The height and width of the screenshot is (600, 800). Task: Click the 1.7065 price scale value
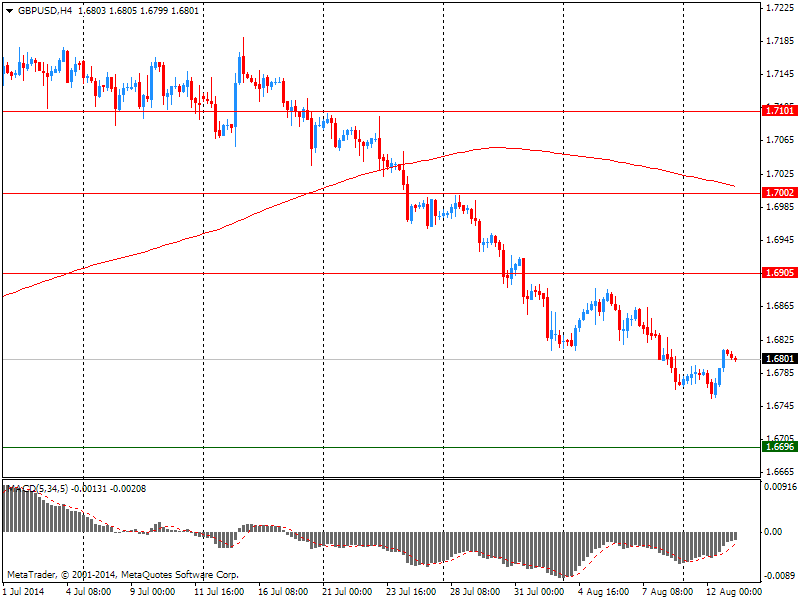click(x=781, y=140)
